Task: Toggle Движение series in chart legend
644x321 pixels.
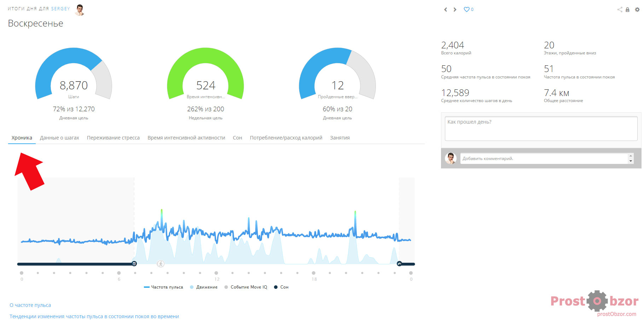Action: tap(204, 287)
